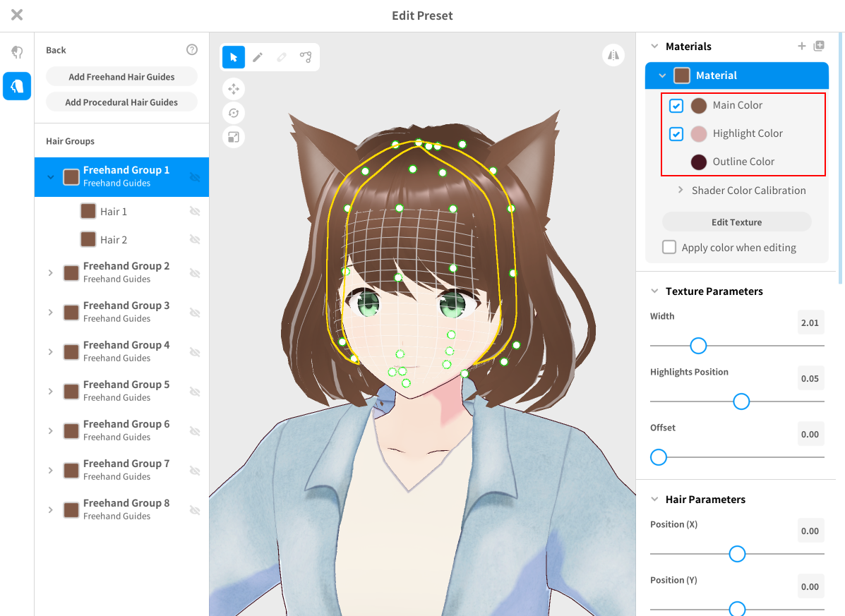
Task: Click the rotate camera icon
Action: pyautogui.click(x=234, y=113)
